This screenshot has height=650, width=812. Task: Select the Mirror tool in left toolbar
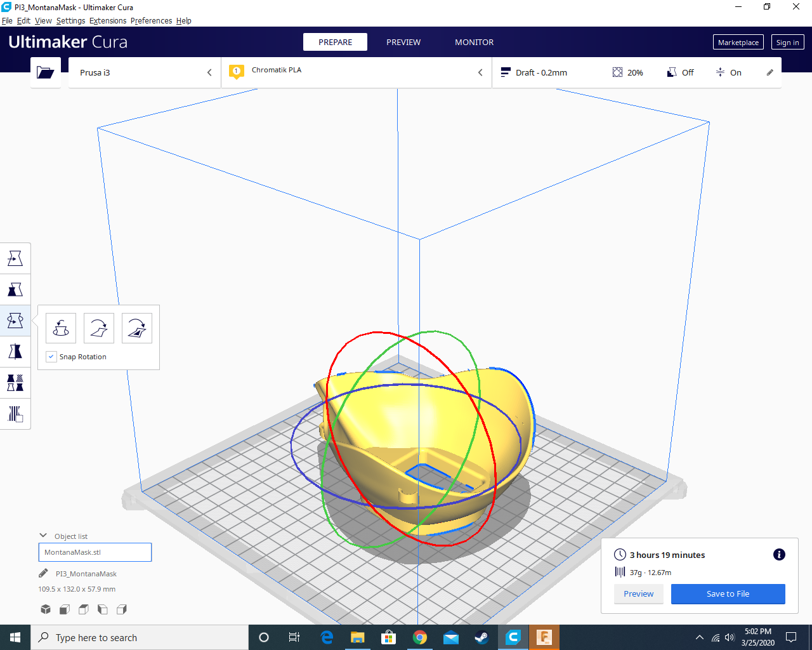pos(15,352)
